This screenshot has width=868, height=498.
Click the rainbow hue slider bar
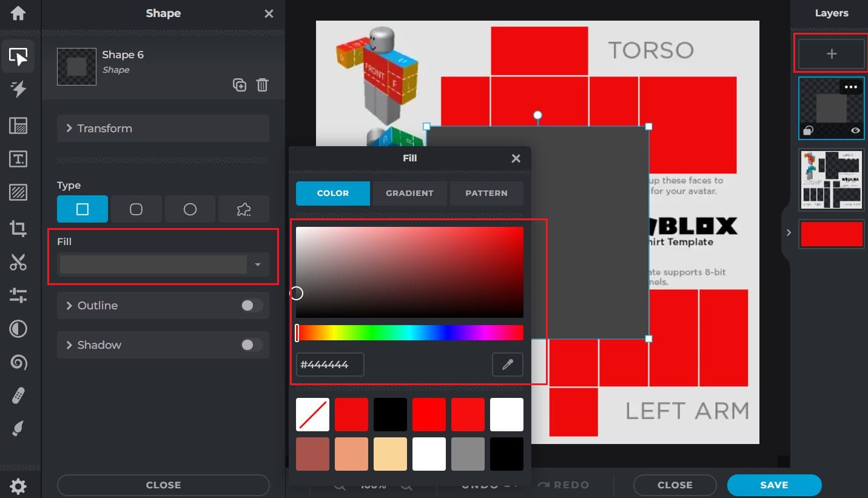pos(409,332)
